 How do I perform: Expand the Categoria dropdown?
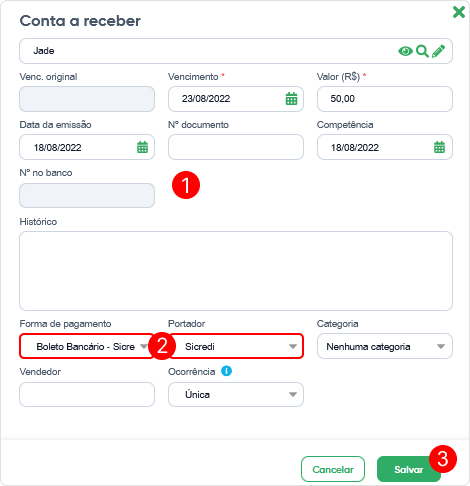coord(385,346)
